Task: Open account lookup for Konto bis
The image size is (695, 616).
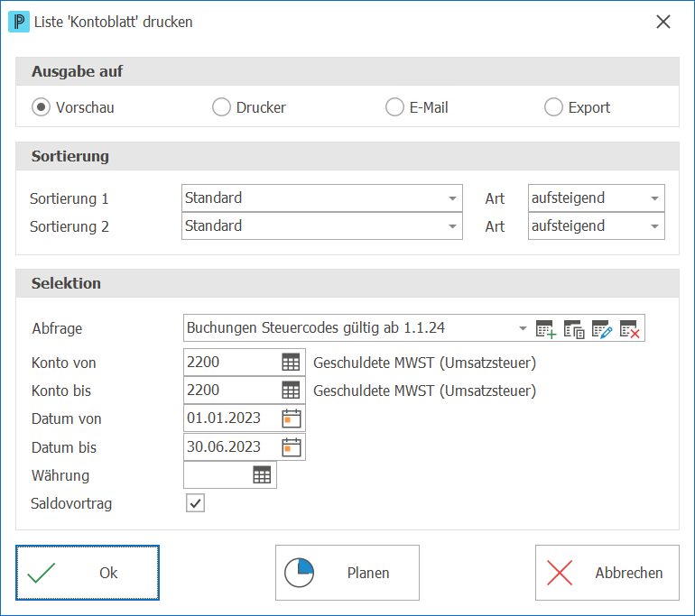Action: pyautogui.click(x=291, y=391)
